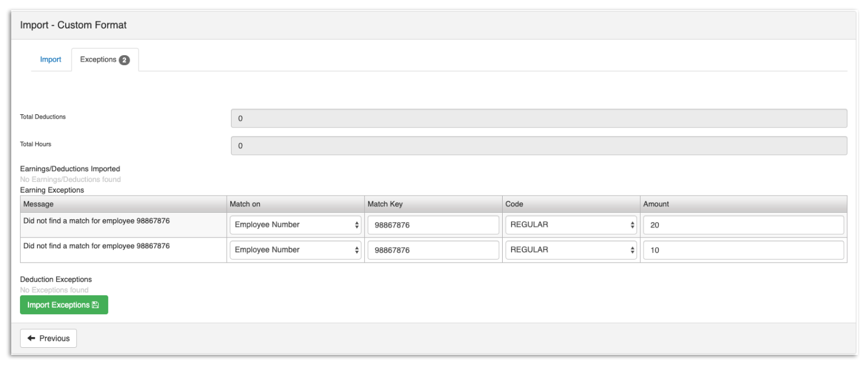This screenshot has width=868, height=365.
Task: Click the Amount field containing 10
Action: click(x=743, y=250)
